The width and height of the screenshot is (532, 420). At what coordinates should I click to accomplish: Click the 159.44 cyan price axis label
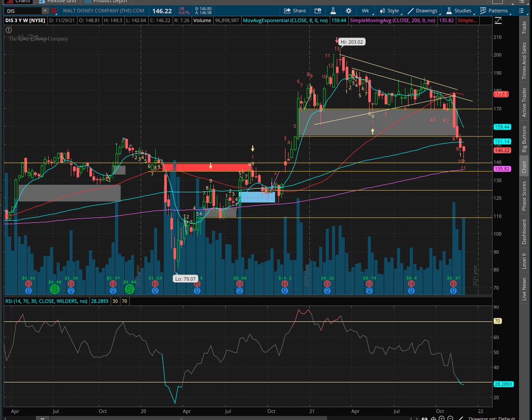point(502,127)
